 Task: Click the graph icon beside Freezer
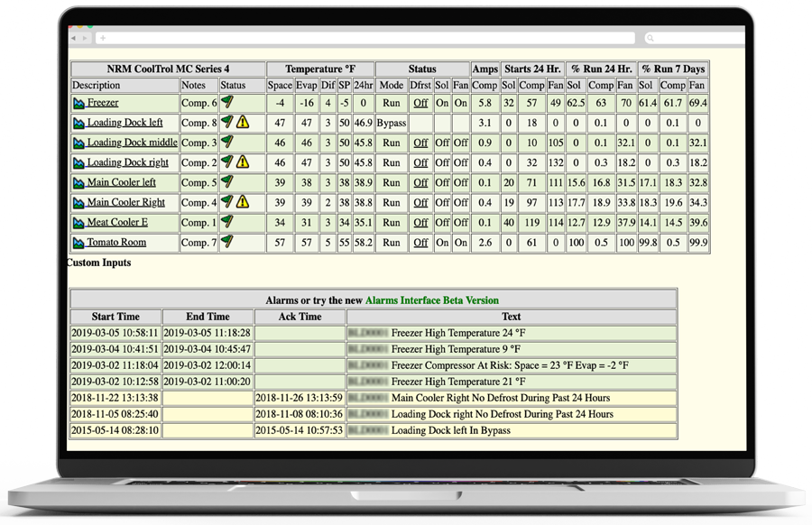click(x=79, y=104)
